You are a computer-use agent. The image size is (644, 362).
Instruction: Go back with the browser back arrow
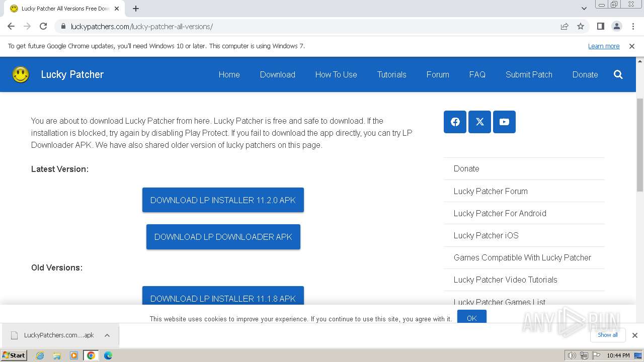click(11, 26)
